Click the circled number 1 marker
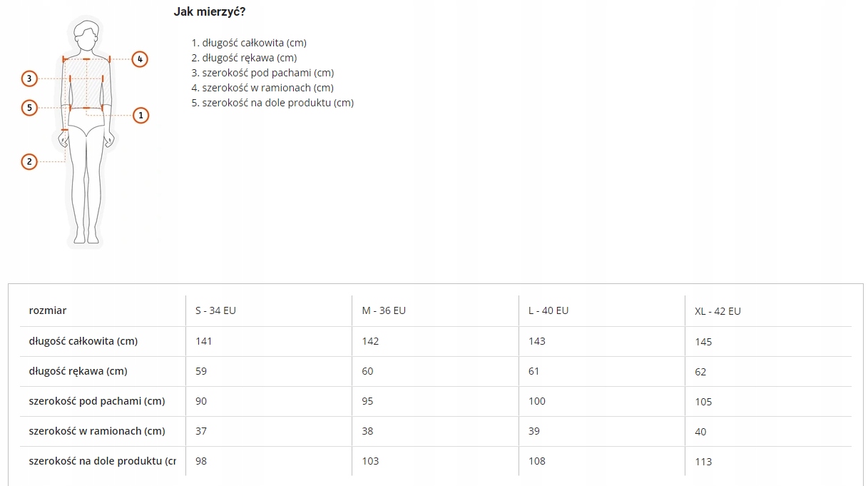Screen dimensions: 868x486 point(141,115)
